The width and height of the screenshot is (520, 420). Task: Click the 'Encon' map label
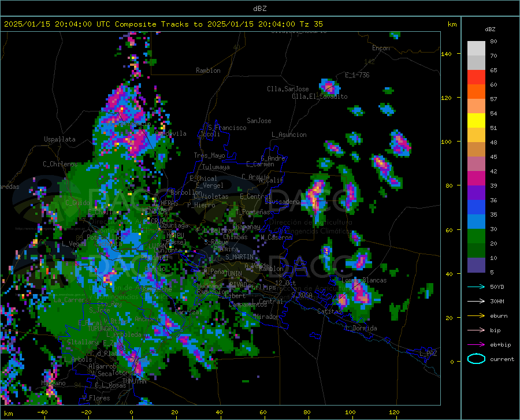[381, 48]
